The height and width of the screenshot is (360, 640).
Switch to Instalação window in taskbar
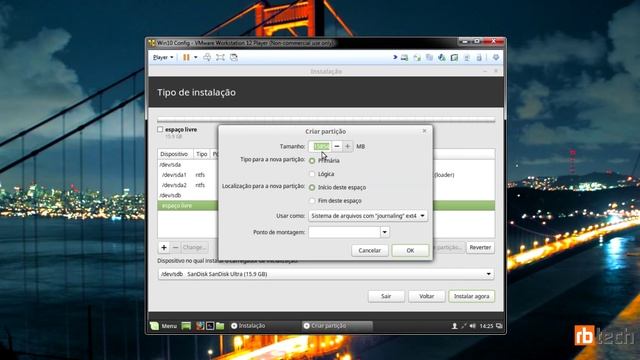click(264, 326)
